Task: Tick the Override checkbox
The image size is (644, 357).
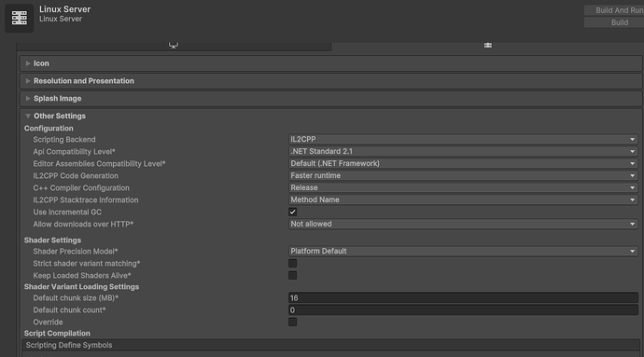Action: coord(292,323)
